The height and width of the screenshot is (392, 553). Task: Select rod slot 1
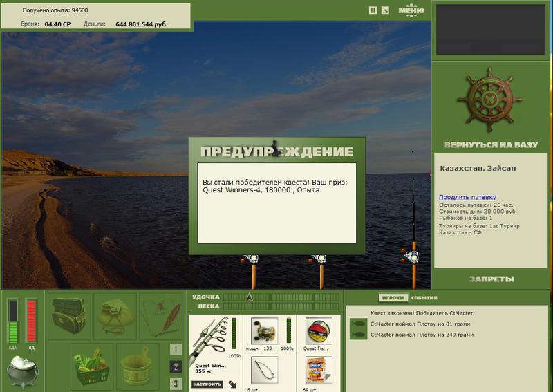(x=176, y=350)
